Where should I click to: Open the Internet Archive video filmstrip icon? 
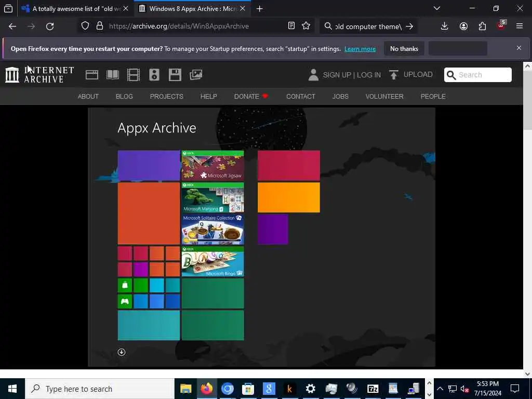[134, 75]
